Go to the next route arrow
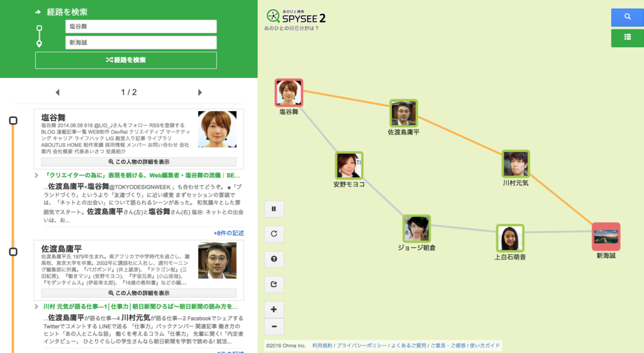644x353 pixels. 200,92
